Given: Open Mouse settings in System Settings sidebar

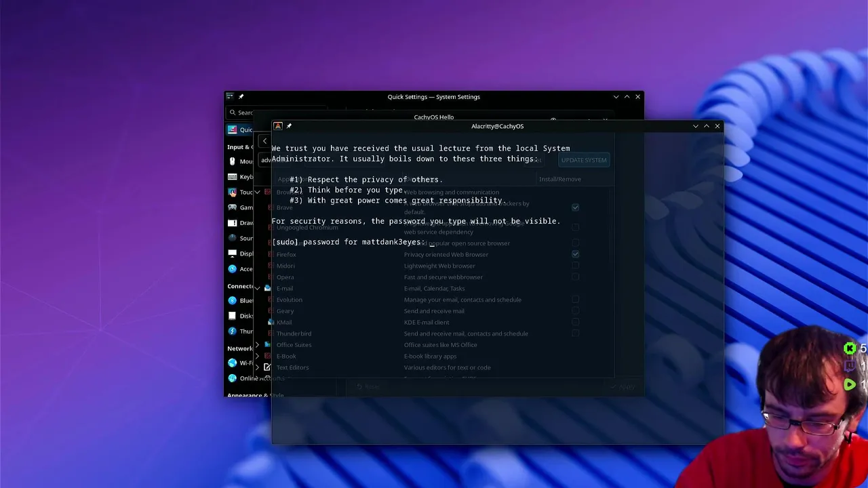Looking at the screenshot, I should tap(239, 161).
